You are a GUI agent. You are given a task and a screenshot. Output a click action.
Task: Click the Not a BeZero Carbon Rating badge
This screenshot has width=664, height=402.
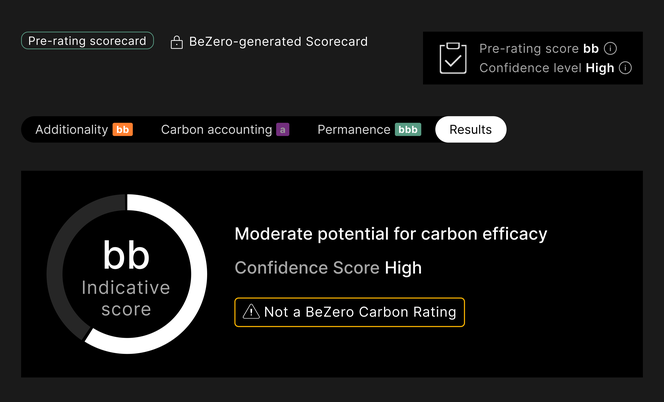click(x=349, y=312)
